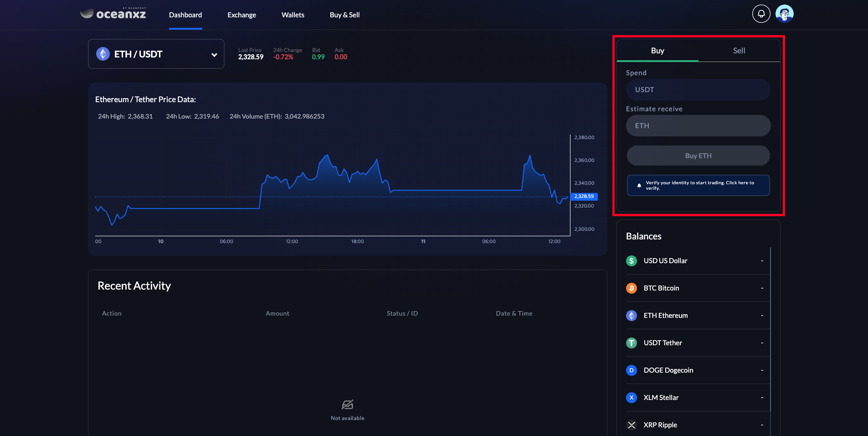
Task: Click the XRP Ripple balance icon
Action: [632, 425]
